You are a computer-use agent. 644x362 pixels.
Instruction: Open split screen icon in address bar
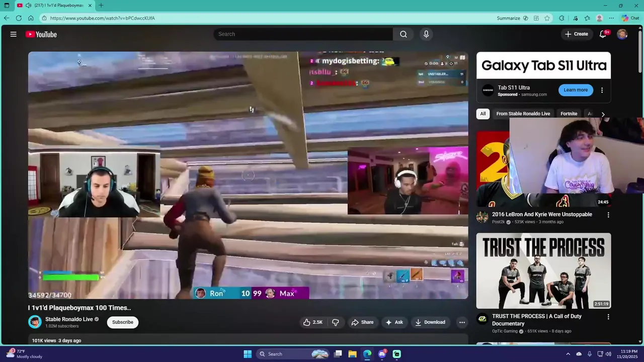coord(536,18)
